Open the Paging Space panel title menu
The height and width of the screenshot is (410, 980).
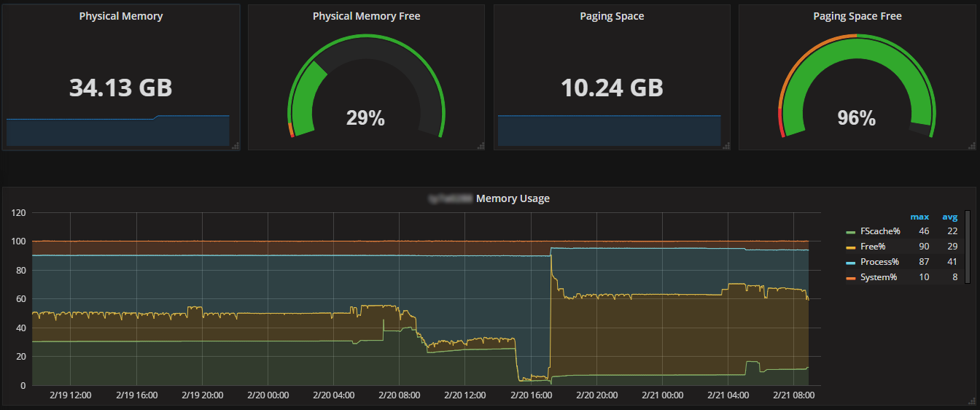tap(612, 16)
